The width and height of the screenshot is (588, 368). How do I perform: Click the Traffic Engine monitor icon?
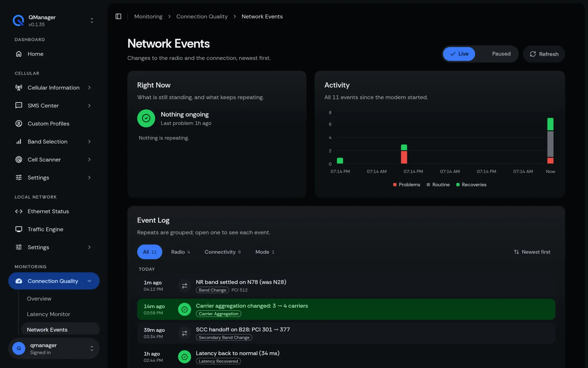(x=19, y=229)
